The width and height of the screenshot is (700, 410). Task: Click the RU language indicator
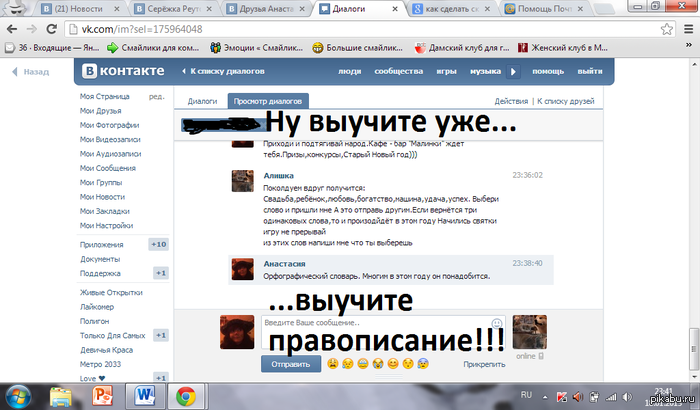526,395
